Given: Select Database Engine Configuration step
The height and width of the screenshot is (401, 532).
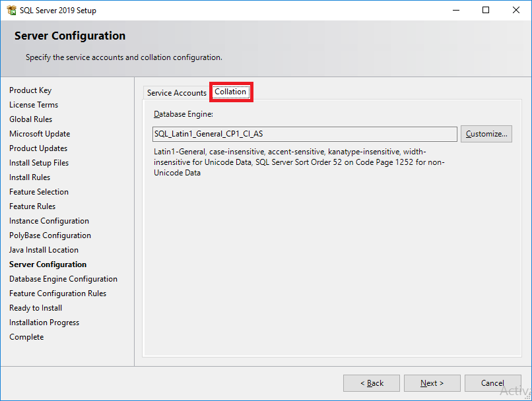Looking at the screenshot, I should [x=63, y=279].
